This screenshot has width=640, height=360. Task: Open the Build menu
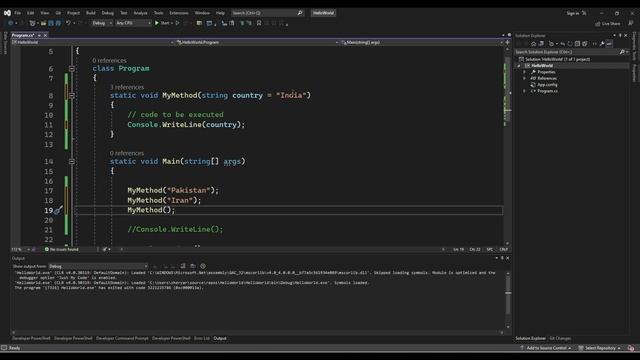point(91,13)
